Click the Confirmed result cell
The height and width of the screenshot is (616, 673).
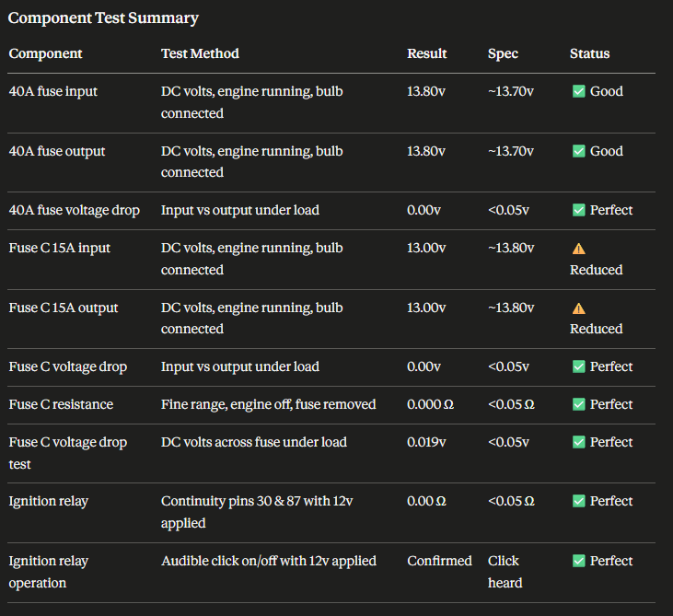pyautogui.click(x=439, y=561)
